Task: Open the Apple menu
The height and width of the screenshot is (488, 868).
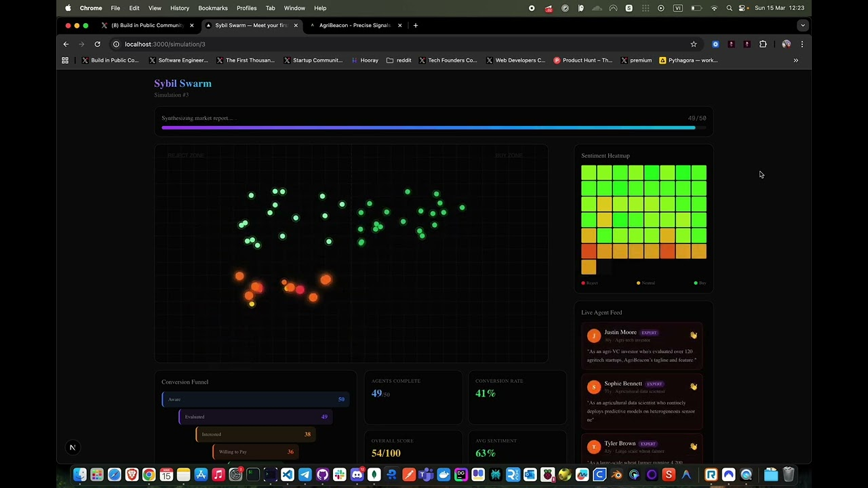Action: (68, 8)
